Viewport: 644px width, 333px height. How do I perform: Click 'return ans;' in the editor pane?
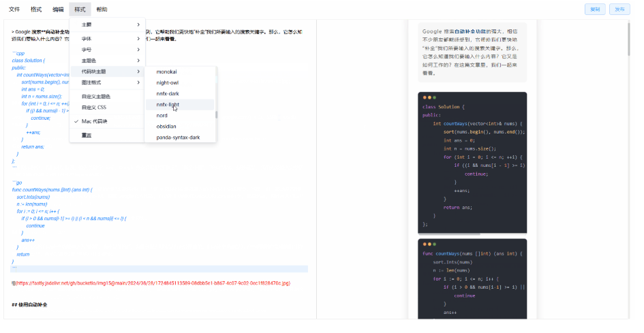coord(33,147)
